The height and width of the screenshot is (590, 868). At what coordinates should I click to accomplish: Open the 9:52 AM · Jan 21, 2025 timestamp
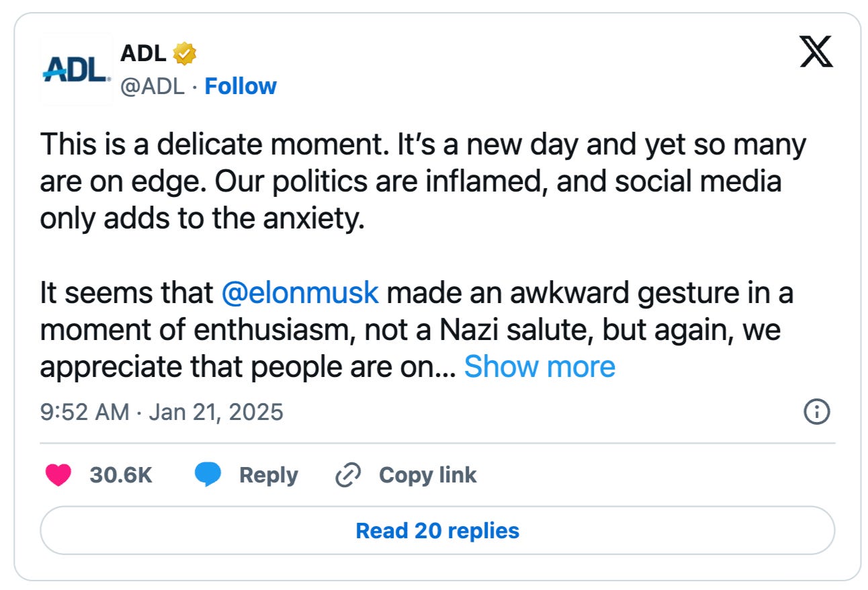tap(162, 411)
